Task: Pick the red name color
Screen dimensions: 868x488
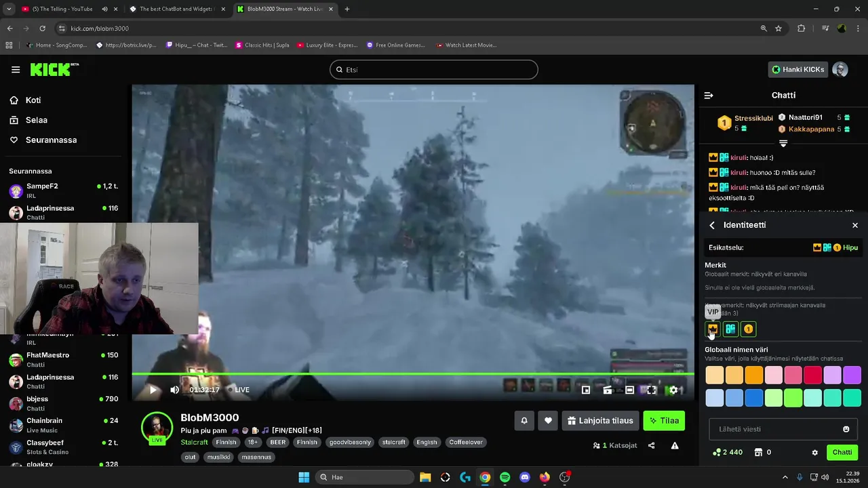Action: 813,375
